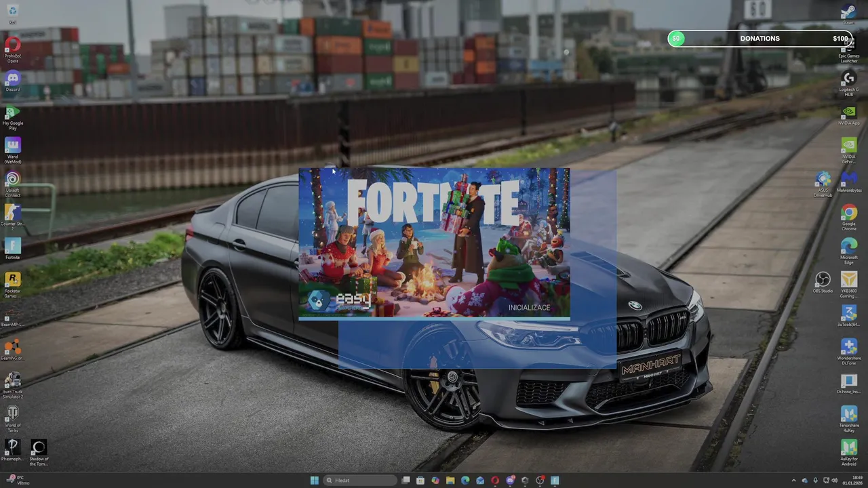Select the 3uTools desktop shortcut
Image resolution: width=868 pixels, height=488 pixels.
point(848,315)
